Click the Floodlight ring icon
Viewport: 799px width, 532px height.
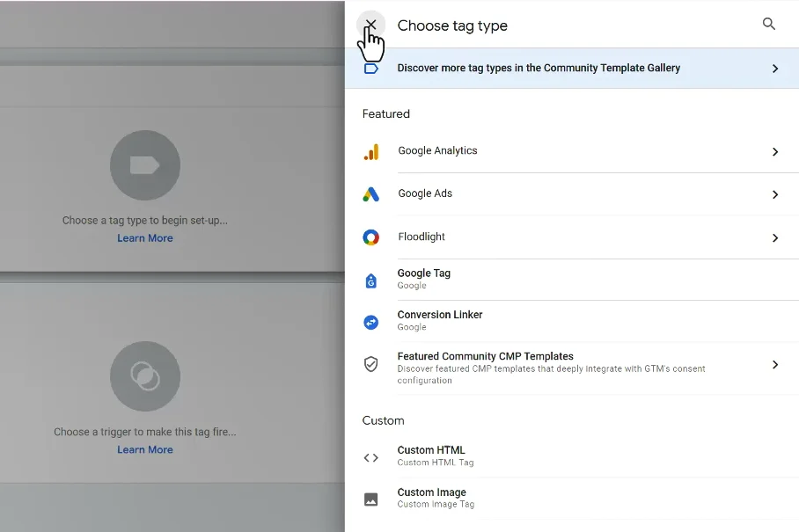click(371, 237)
